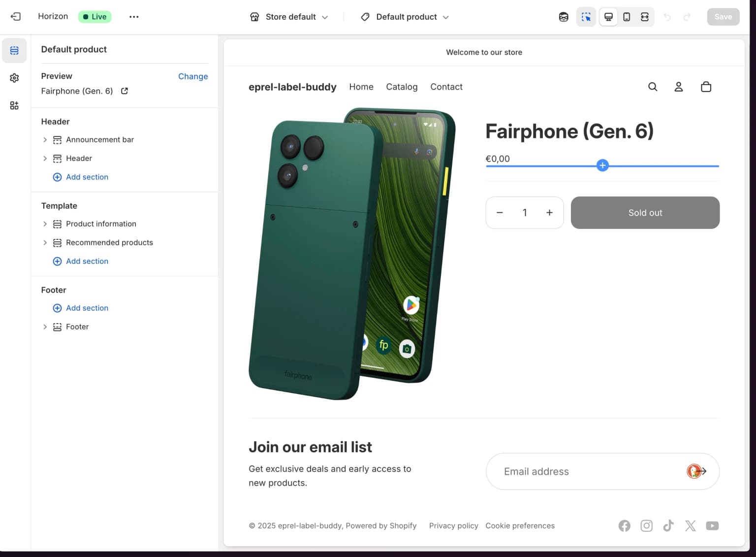
Task: Activate the section inspector tool
Action: 586,16
